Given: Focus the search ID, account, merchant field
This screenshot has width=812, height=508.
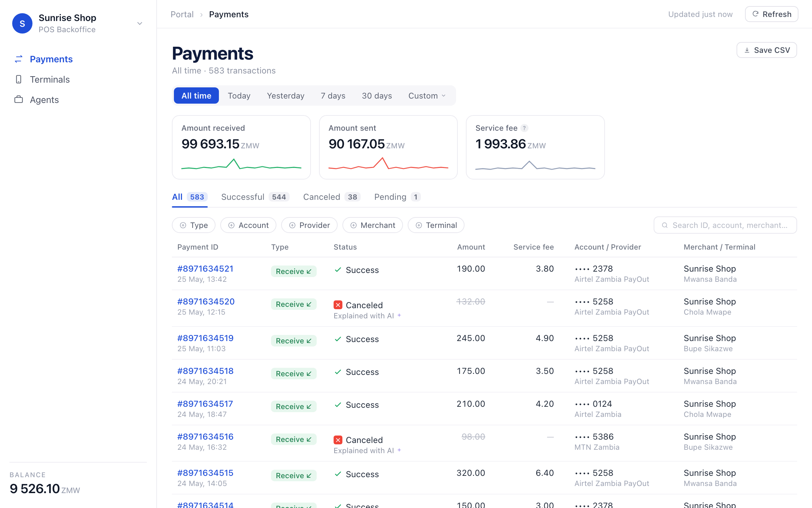Looking at the screenshot, I should tap(725, 225).
